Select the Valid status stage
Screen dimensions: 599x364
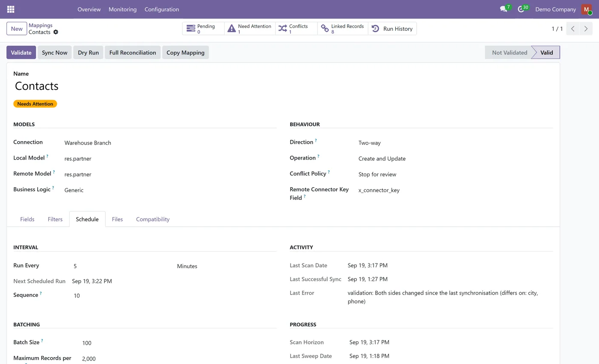[546, 53]
